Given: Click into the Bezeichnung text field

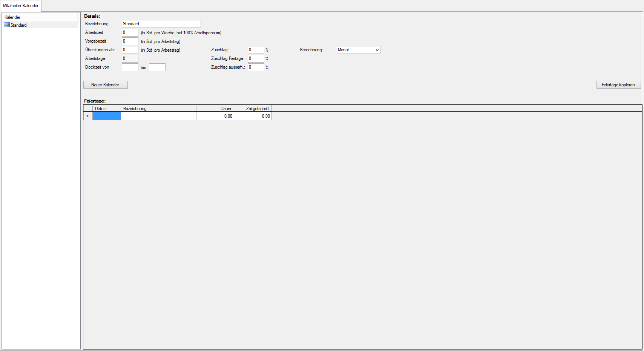Looking at the screenshot, I should [161, 24].
